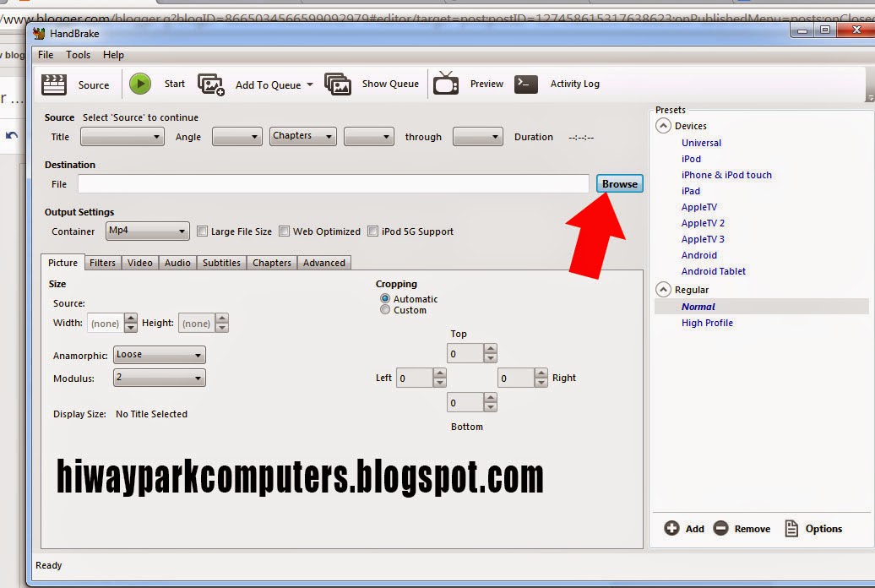875x588 pixels.
Task: Click the Remove preset minus icon
Action: click(x=720, y=528)
